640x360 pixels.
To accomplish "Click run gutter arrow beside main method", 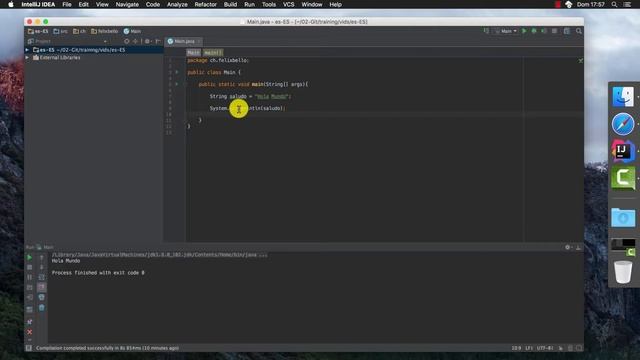I will click(177, 84).
